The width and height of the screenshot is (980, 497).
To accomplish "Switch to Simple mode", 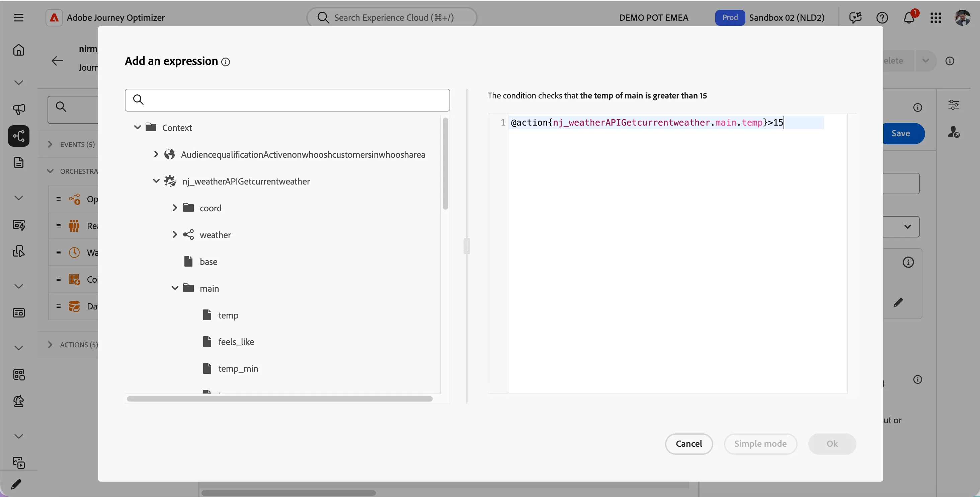I will pos(760,444).
